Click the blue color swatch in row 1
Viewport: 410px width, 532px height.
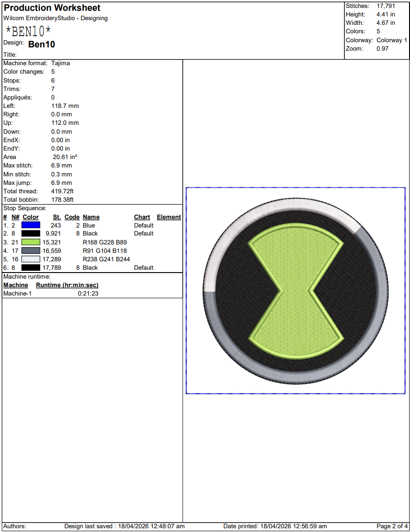30,225
